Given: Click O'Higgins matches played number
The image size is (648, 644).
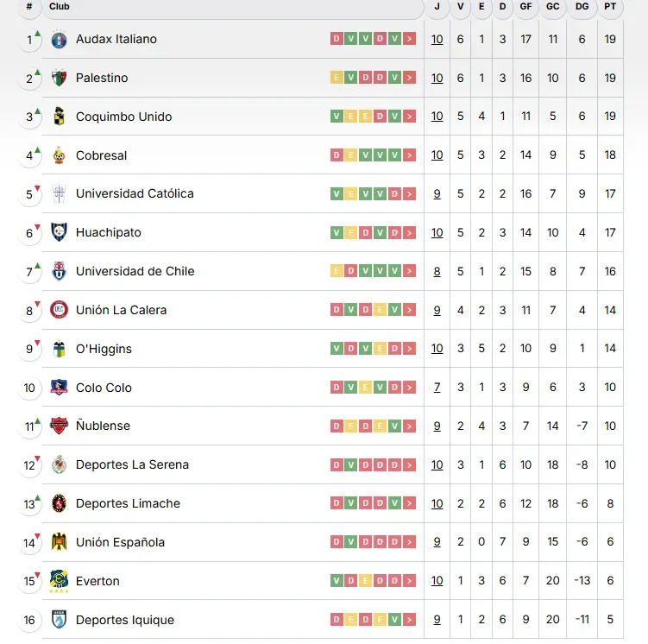Looking at the screenshot, I should coord(437,349).
